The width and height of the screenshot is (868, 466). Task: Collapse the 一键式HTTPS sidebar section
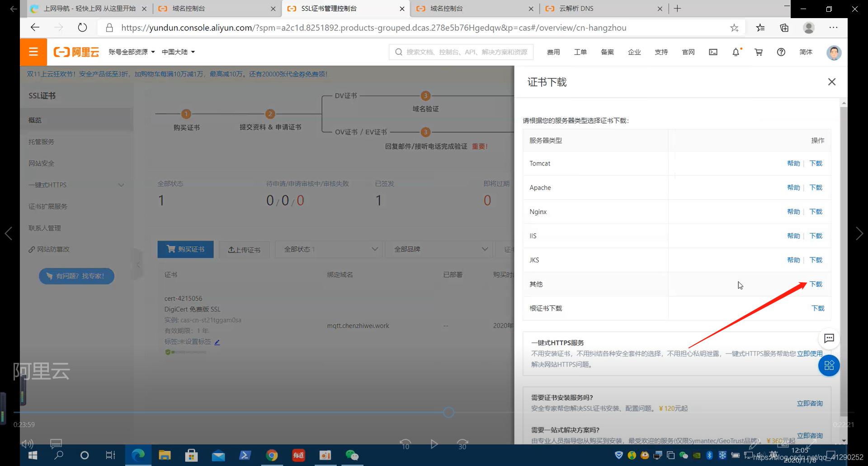coord(121,185)
